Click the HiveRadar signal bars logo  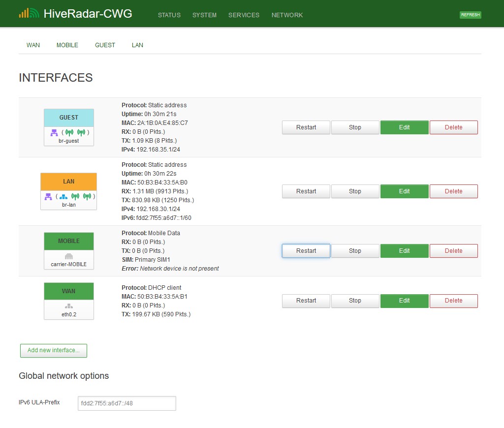pyautogui.click(x=29, y=13)
